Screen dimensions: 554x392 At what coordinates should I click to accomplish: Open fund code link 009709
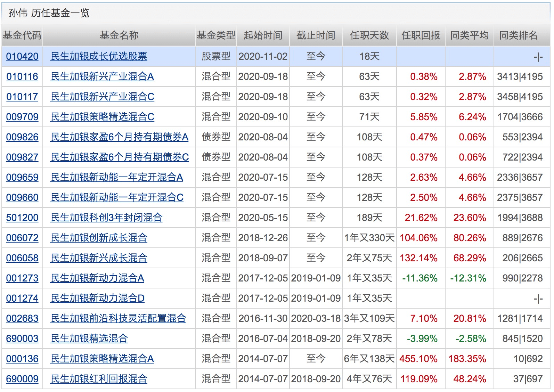tap(22, 117)
